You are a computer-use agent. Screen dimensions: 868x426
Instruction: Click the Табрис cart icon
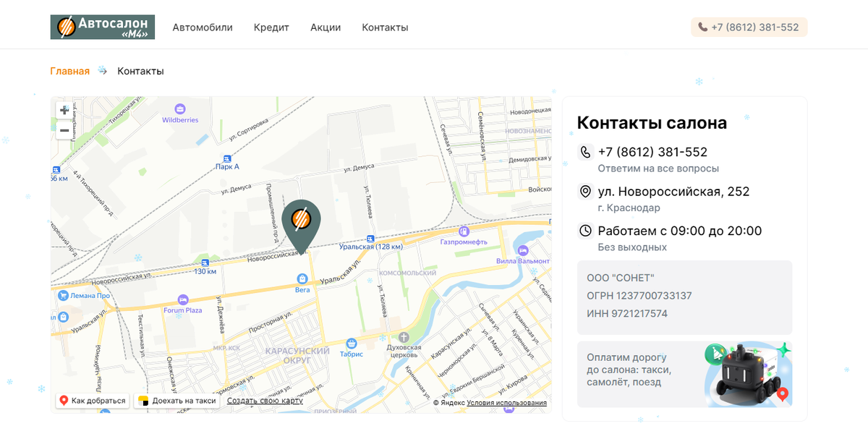click(x=352, y=344)
